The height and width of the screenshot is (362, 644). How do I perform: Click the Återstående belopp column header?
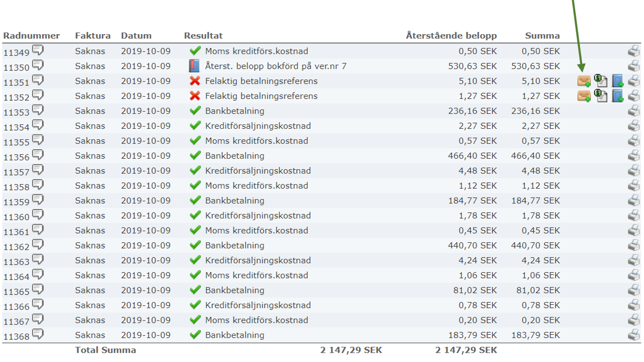(451, 36)
